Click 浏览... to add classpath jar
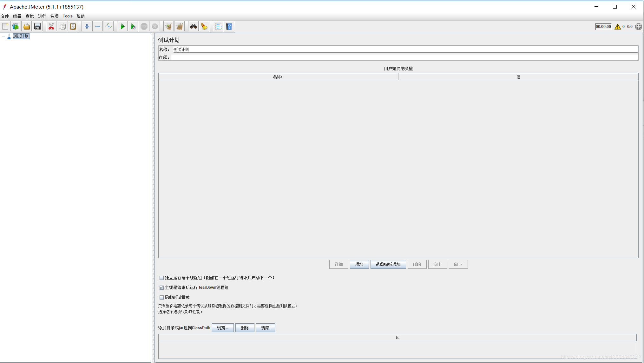The height and width of the screenshot is (363, 644). (223, 328)
